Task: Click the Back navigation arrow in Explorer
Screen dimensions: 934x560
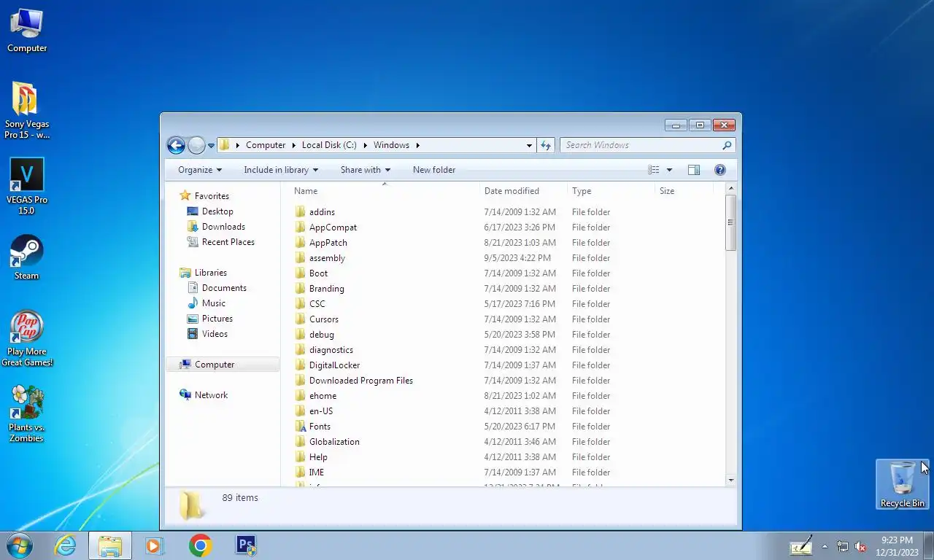Action: 176,145
